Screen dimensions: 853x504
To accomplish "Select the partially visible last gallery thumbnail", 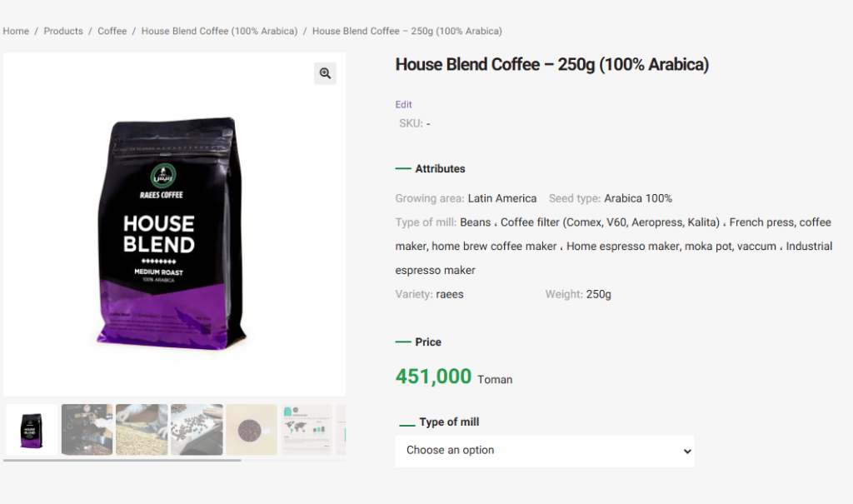I will 341,429.
